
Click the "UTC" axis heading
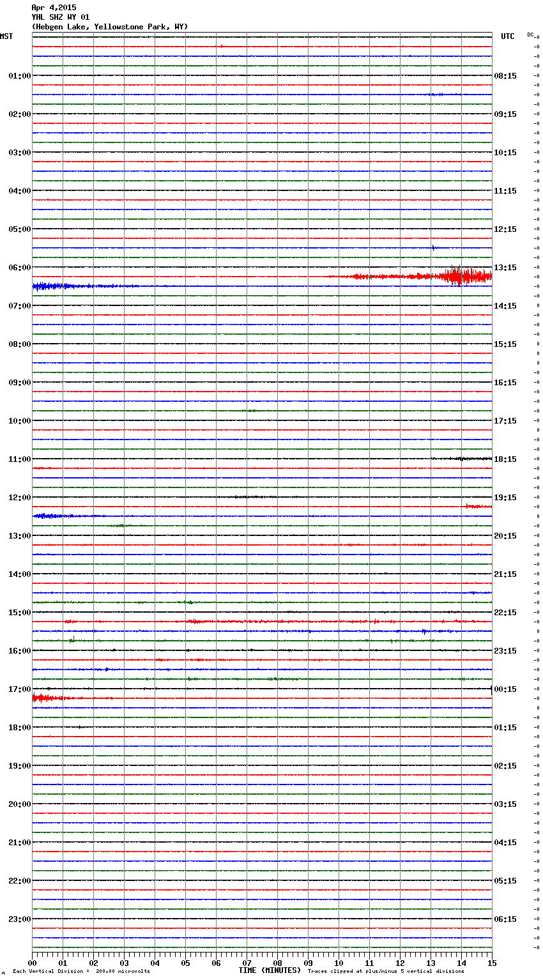pos(508,36)
